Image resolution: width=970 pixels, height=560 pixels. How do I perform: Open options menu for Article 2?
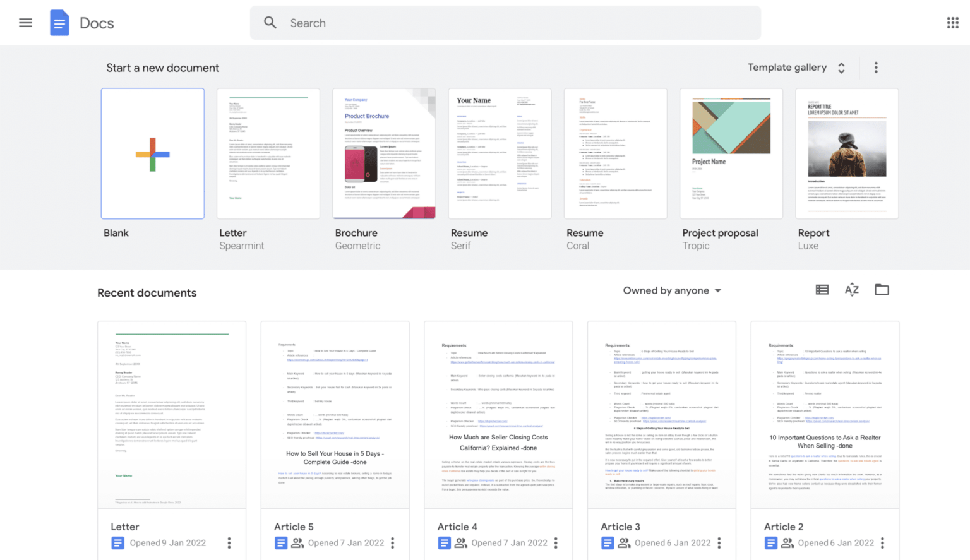pos(882,542)
